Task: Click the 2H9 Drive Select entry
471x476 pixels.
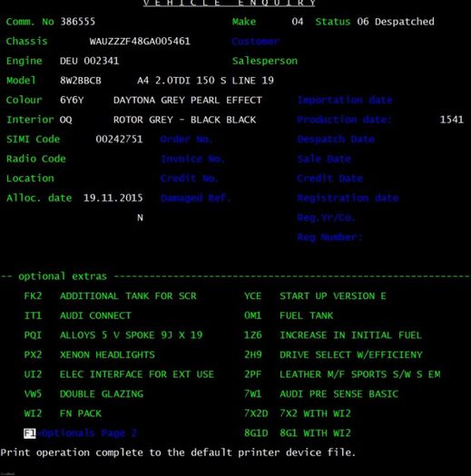Action: [x=333, y=355]
